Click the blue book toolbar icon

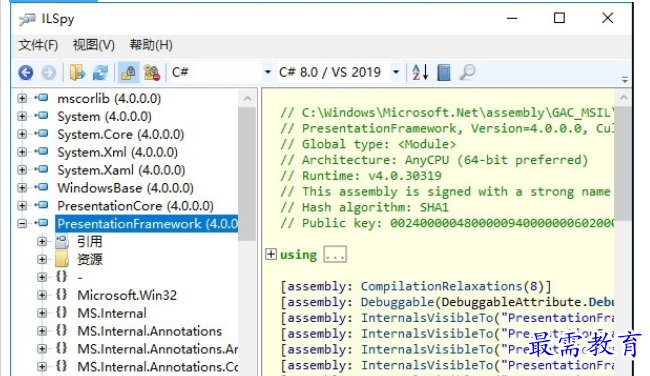pos(444,73)
